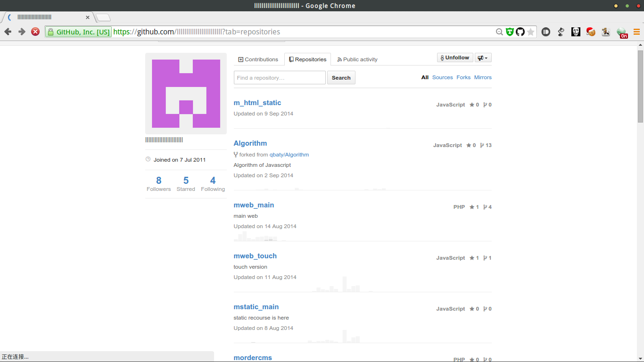Filter repositories by Mirrors
Viewport: 644px width, 362px height.
(483, 77)
